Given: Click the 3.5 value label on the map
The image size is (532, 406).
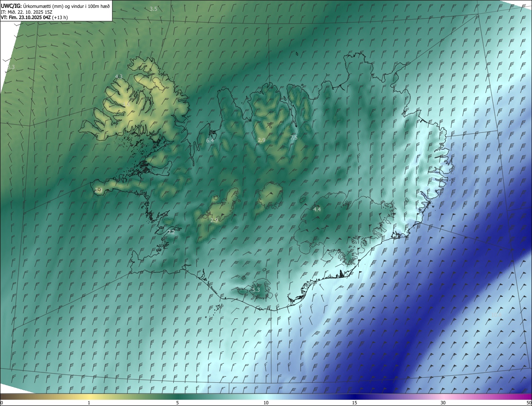Looking at the screenshot, I should 153,9.
